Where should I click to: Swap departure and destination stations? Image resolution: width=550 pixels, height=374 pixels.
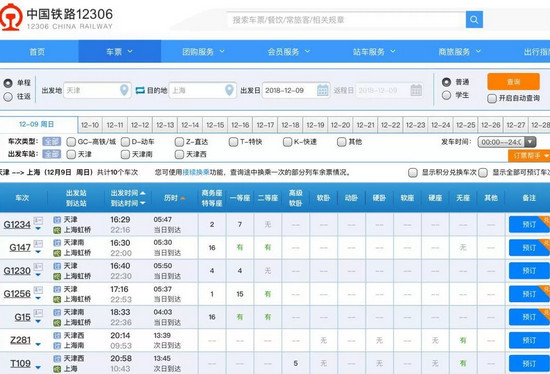tap(140, 91)
